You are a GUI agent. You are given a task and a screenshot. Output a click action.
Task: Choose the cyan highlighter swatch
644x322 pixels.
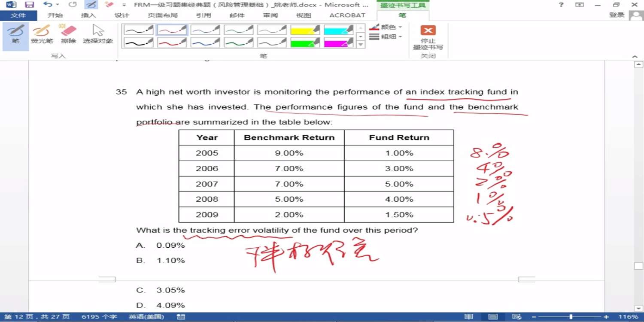[x=339, y=30]
